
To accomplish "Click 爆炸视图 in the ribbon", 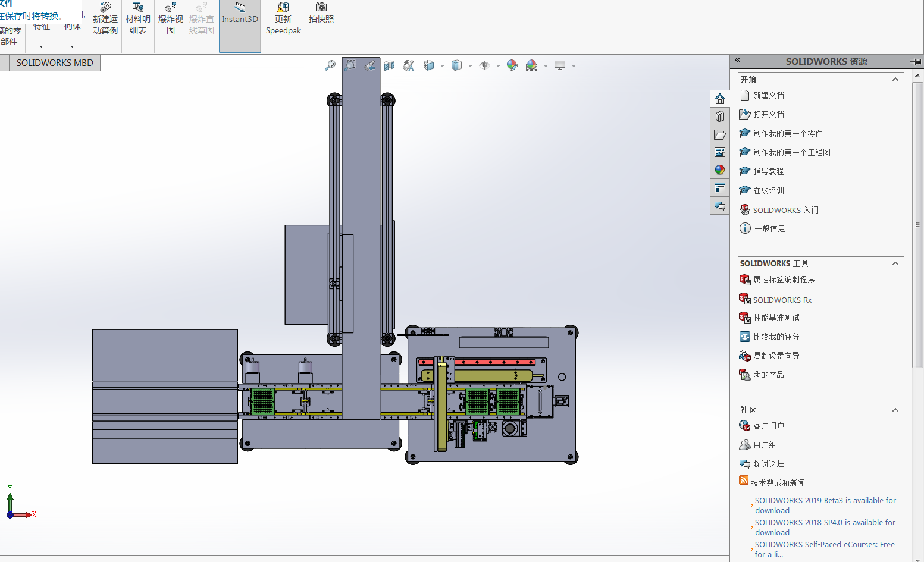I will tap(171, 18).
